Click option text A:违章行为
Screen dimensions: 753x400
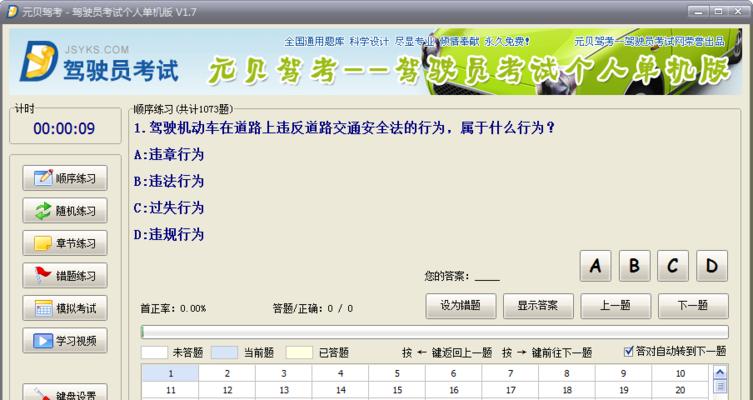169,155
